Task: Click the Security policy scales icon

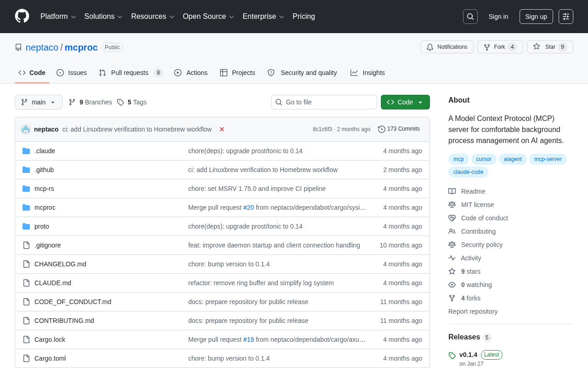Action: [x=452, y=245]
